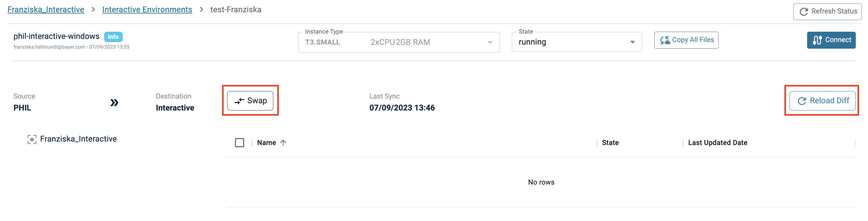Open the Franziska_Interactive breadcrumb link
Image resolution: width=868 pixels, height=221 pixels.
pos(46,9)
